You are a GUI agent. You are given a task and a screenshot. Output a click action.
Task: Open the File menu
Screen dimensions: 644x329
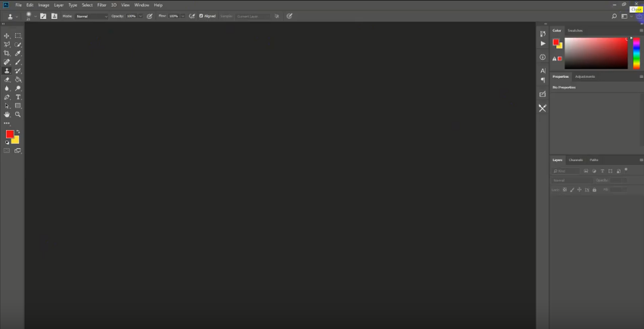[18, 5]
